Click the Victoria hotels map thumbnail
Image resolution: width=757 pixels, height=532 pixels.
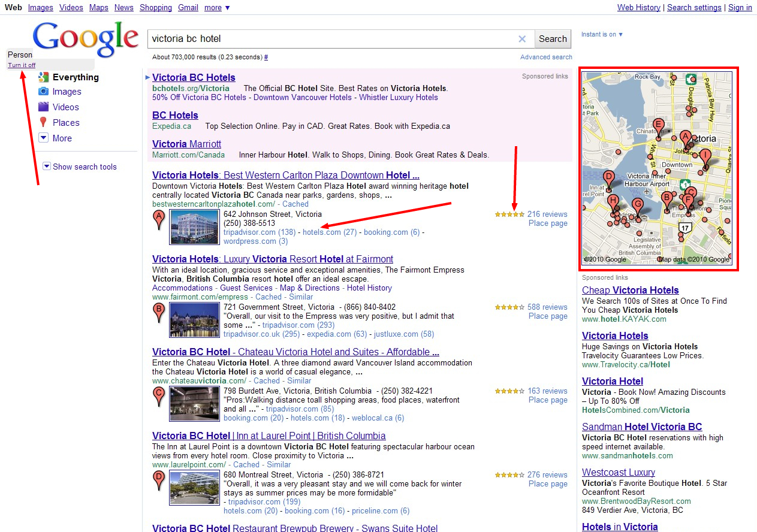tap(658, 168)
